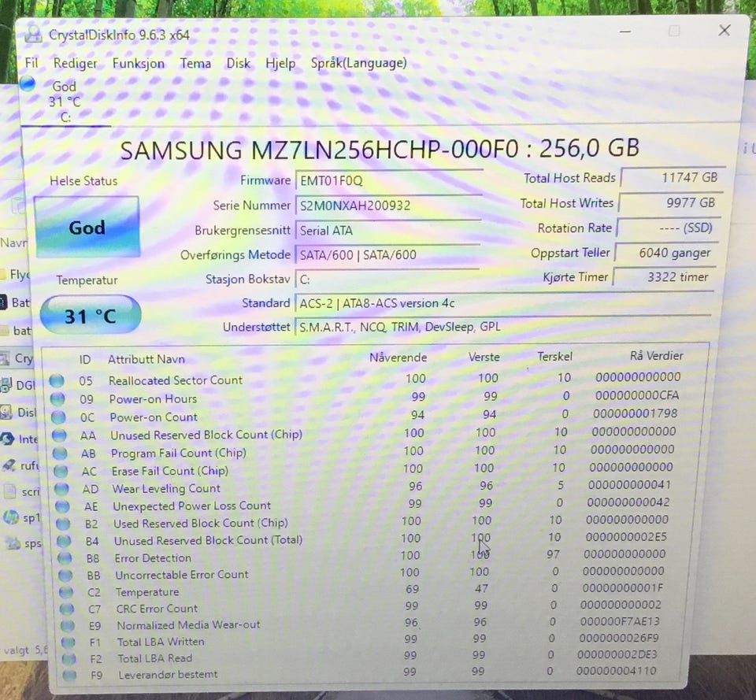Screen dimensions: 756x700
Task: Click the serial number field S2M0NXAH200932
Action: pos(388,206)
